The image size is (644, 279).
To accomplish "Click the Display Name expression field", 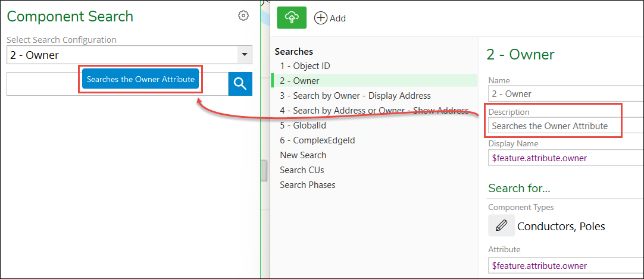I will pyautogui.click(x=566, y=158).
